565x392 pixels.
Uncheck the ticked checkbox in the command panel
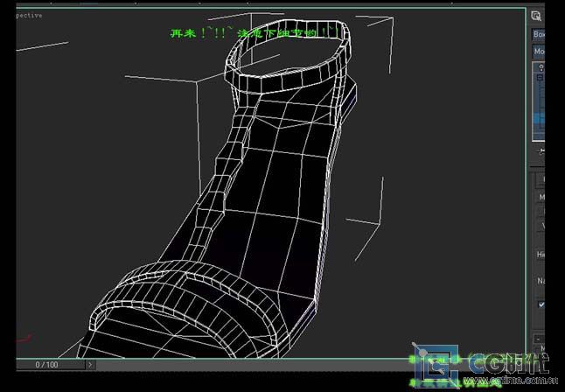pos(541,304)
